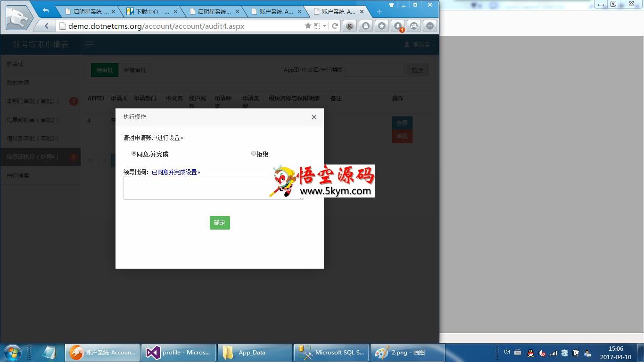This screenshot has width=644, height=362.
Task: Click the green 确定 button
Action: pyautogui.click(x=220, y=222)
